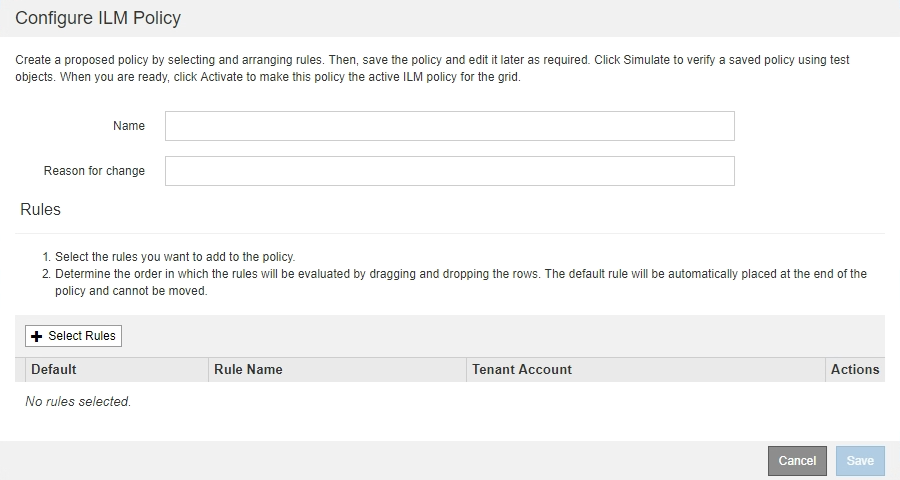Click into the Name text field
900x480 pixels.
coord(449,126)
